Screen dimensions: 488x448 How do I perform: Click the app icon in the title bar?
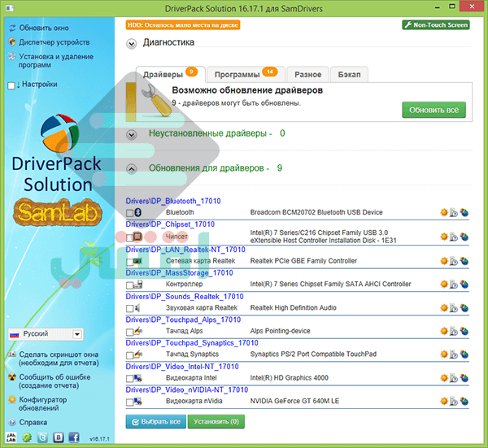pyautogui.click(x=10, y=8)
